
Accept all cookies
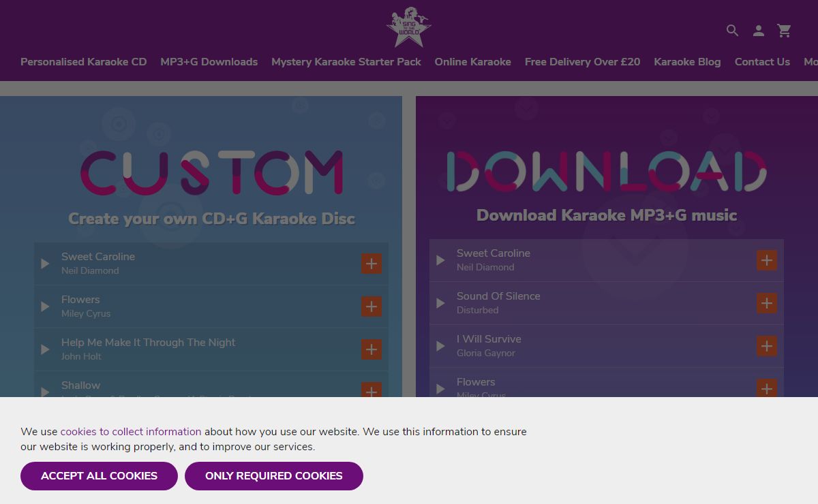tap(99, 476)
